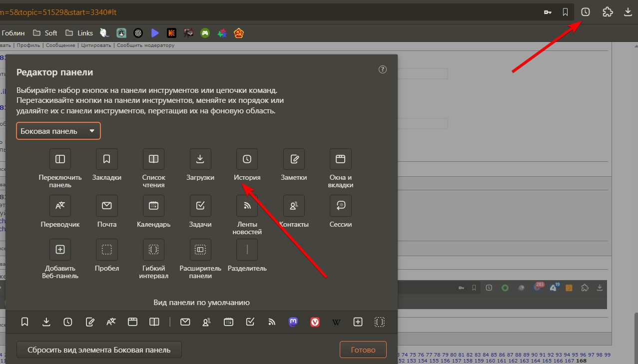Open the Links bookmarks folder

(x=79, y=33)
